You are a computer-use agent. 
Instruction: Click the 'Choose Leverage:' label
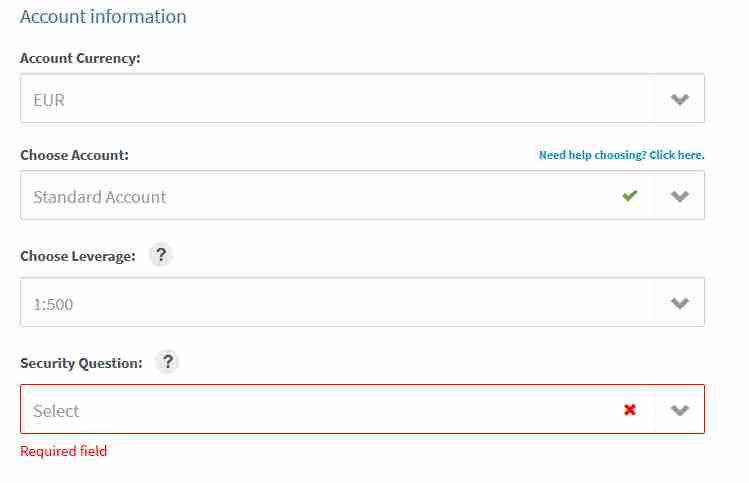tap(78, 257)
